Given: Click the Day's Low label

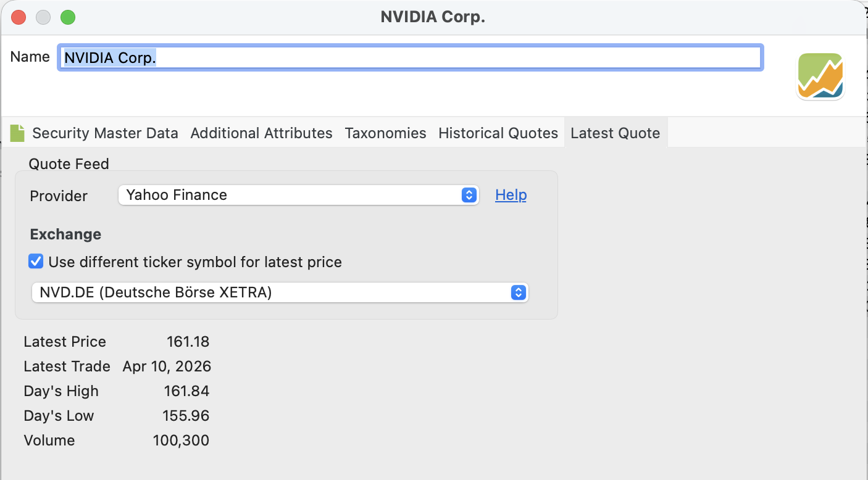Looking at the screenshot, I should (x=59, y=416).
